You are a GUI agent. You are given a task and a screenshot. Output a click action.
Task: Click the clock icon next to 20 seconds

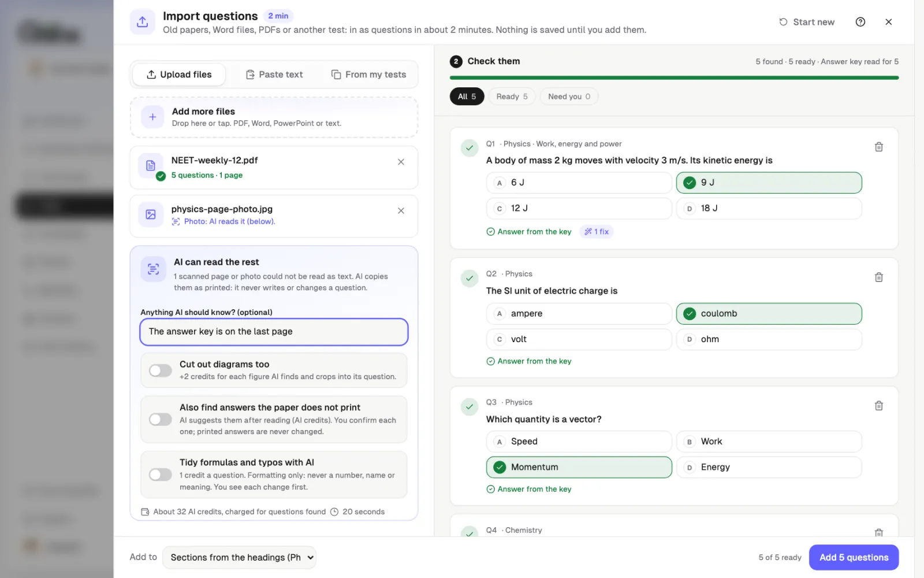tap(334, 512)
